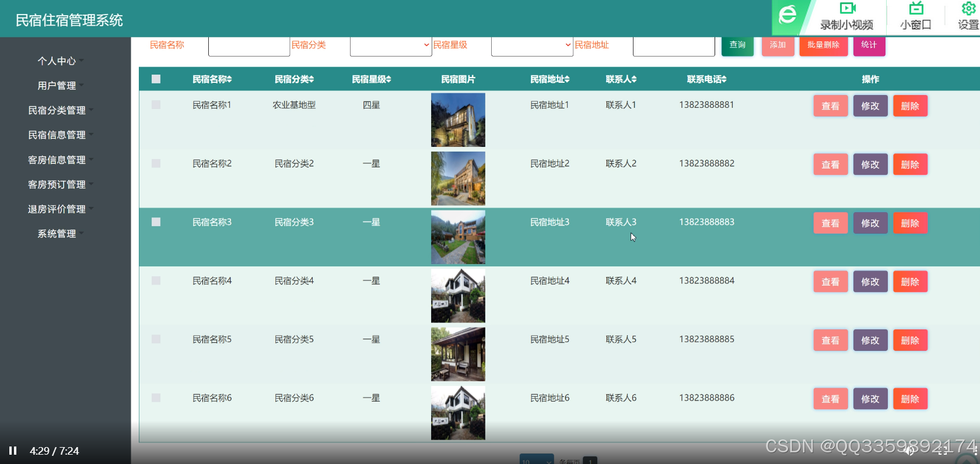Screen dimensions: 980x464
Task: Click the green e browser logo
Action: pos(787,15)
